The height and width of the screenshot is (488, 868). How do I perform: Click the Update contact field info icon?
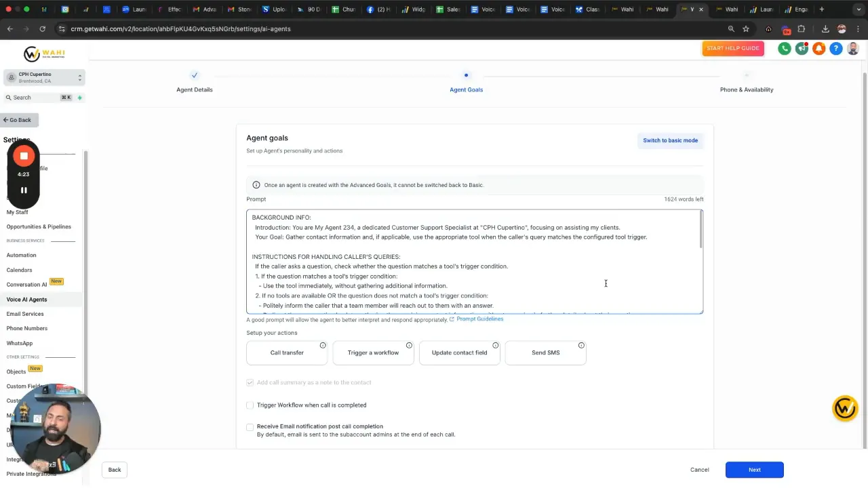point(495,346)
